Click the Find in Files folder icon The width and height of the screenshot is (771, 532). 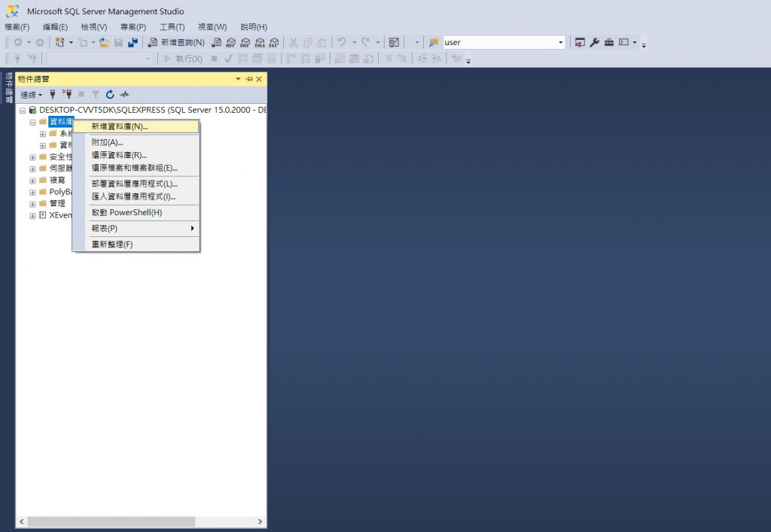(x=433, y=43)
